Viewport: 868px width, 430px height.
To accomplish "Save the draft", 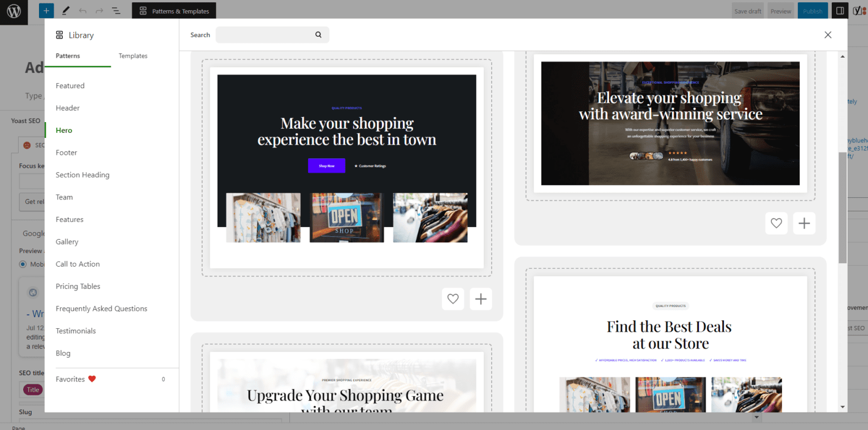I will click(748, 10).
